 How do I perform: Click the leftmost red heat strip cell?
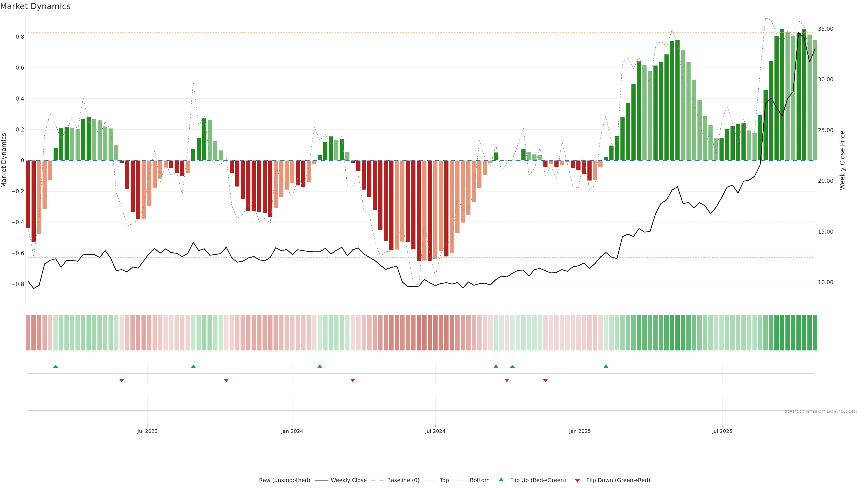pos(28,333)
